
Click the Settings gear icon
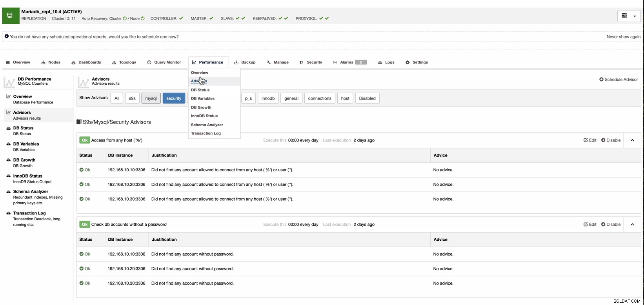pyautogui.click(x=408, y=62)
